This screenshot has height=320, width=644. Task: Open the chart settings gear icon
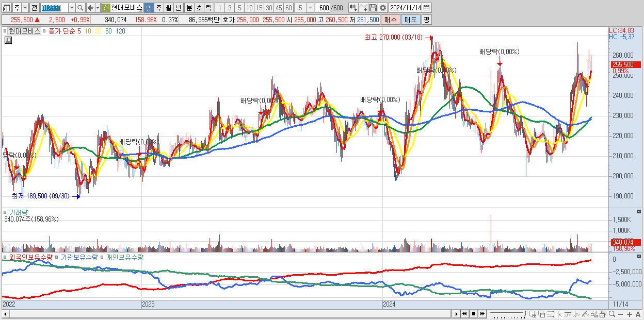point(383,8)
